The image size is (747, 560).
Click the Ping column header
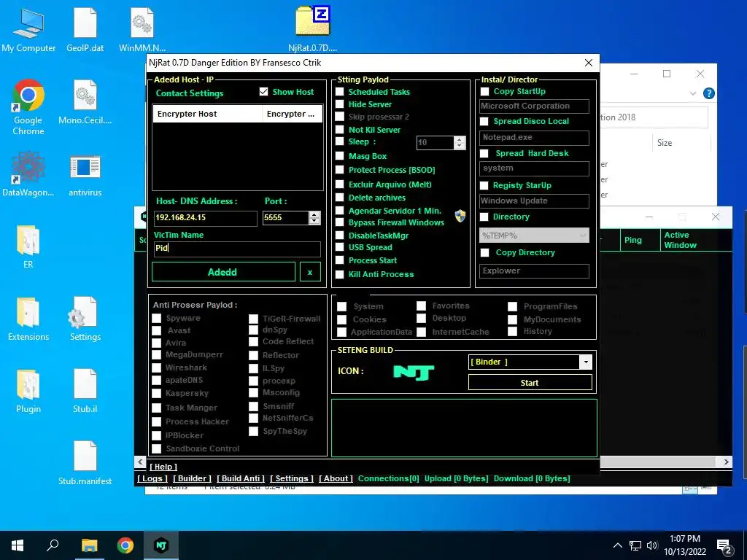click(x=640, y=240)
